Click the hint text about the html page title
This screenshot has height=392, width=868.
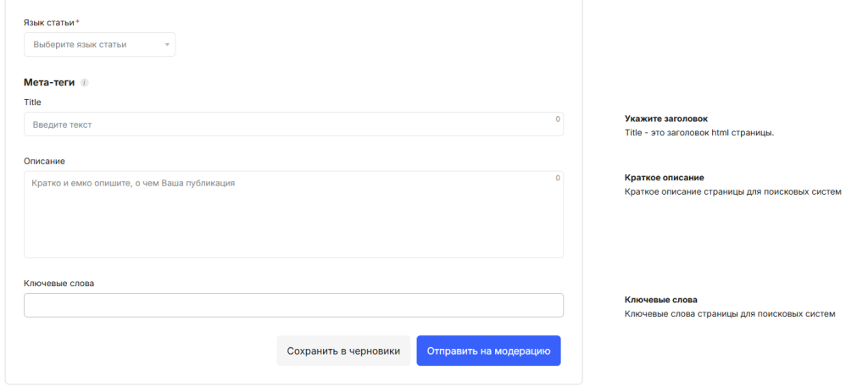tap(699, 133)
